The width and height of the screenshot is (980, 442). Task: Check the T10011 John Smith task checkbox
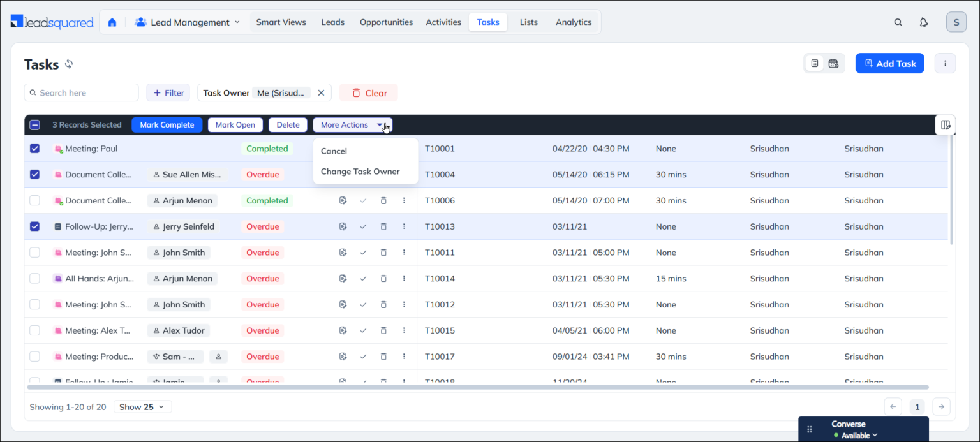(34, 253)
